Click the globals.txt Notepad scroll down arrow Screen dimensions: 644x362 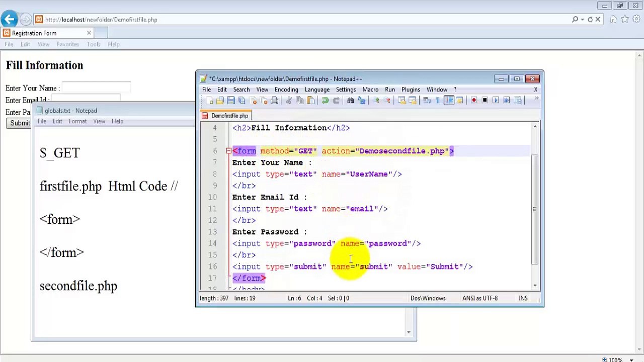click(409, 332)
